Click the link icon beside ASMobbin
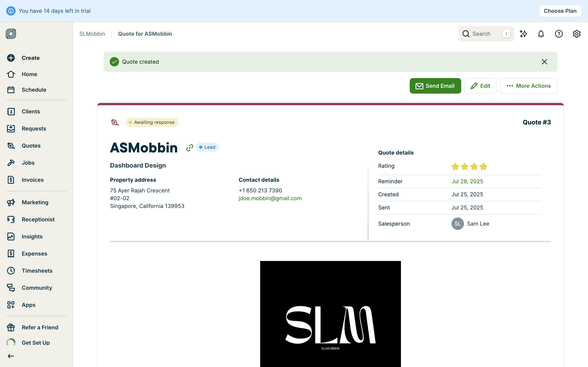 click(x=190, y=148)
